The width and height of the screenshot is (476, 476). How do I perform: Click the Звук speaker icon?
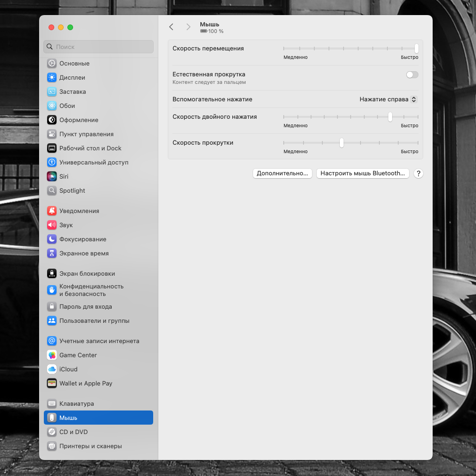(x=52, y=225)
